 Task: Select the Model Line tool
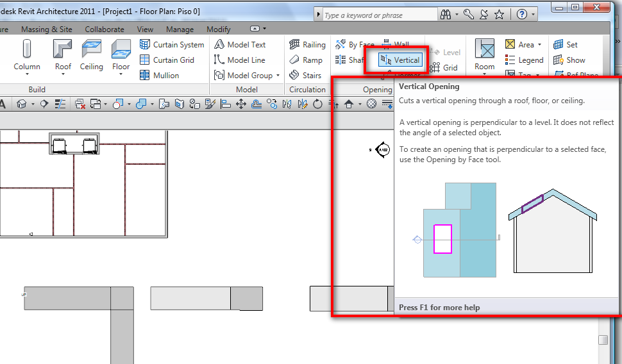tap(240, 60)
